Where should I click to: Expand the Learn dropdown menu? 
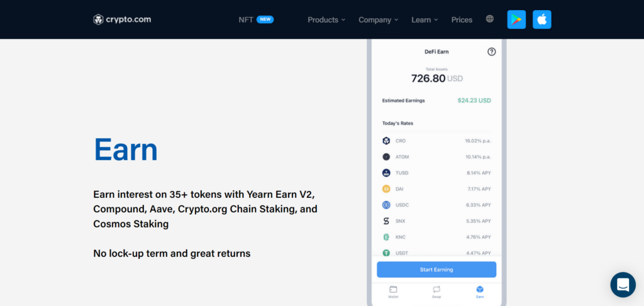point(425,19)
